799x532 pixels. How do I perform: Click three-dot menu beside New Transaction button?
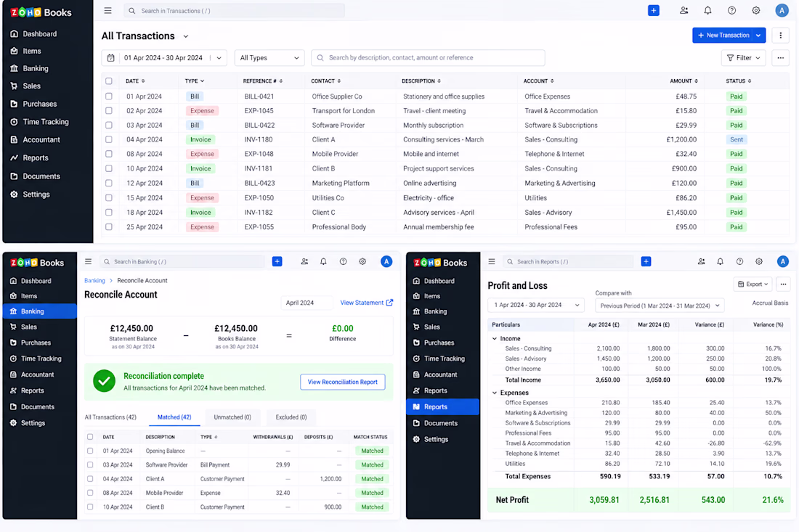pyautogui.click(x=781, y=35)
